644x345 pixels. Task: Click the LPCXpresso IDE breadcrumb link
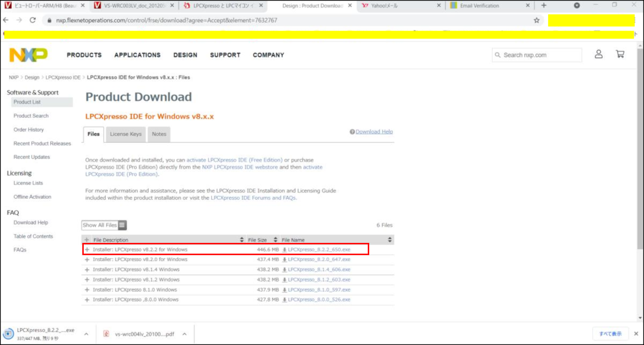click(x=63, y=77)
